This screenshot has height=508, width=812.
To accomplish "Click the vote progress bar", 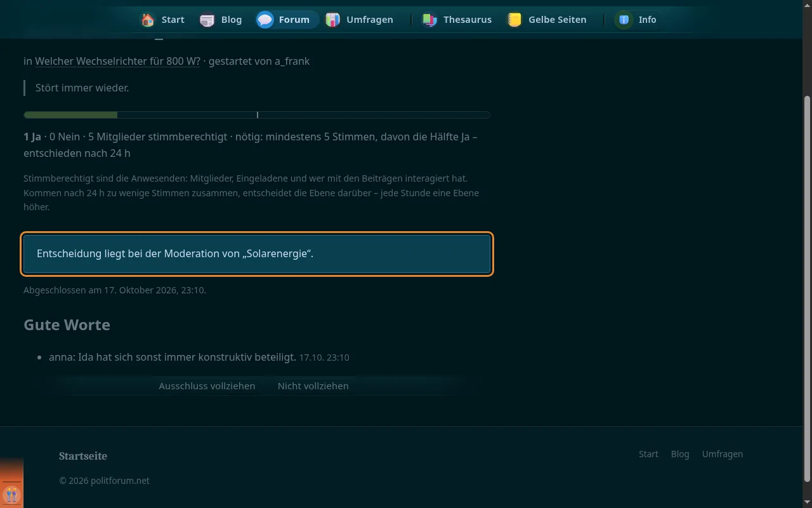I will tap(257, 115).
